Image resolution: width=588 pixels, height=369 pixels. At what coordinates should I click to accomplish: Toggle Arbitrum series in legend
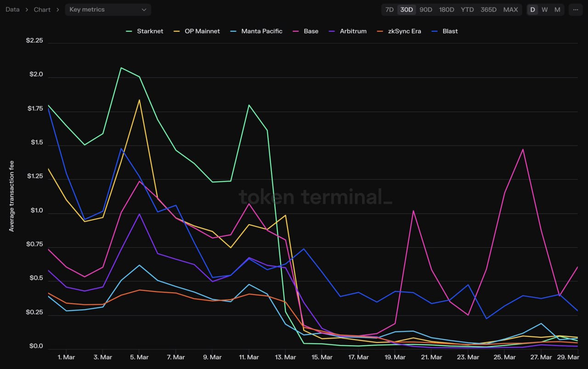(x=347, y=31)
